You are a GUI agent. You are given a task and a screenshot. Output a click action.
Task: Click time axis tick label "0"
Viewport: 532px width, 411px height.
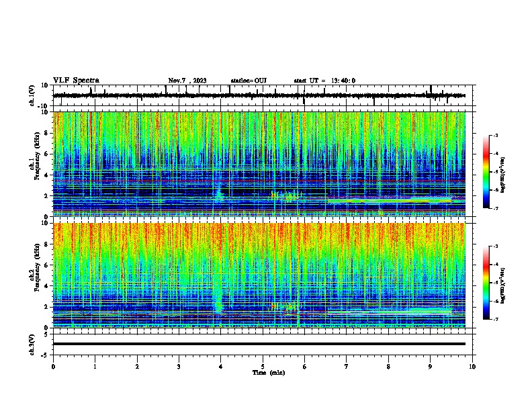coord(53,367)
